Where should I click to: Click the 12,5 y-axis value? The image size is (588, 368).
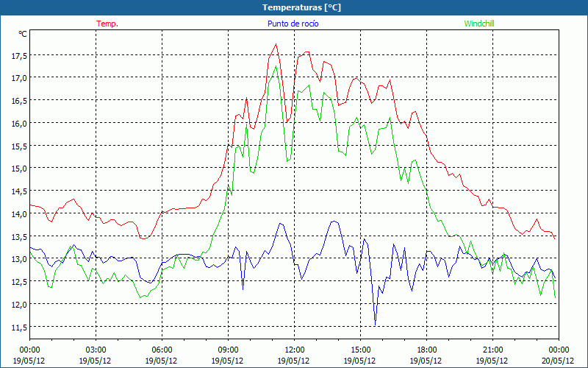click(x=19, y=281)
